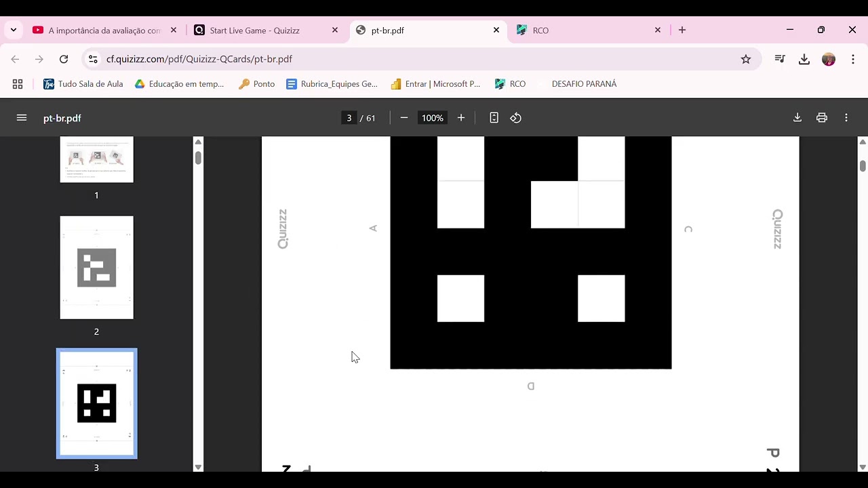Click document scrollbar up arrow

pyautogui.click(x=863, y=142)
